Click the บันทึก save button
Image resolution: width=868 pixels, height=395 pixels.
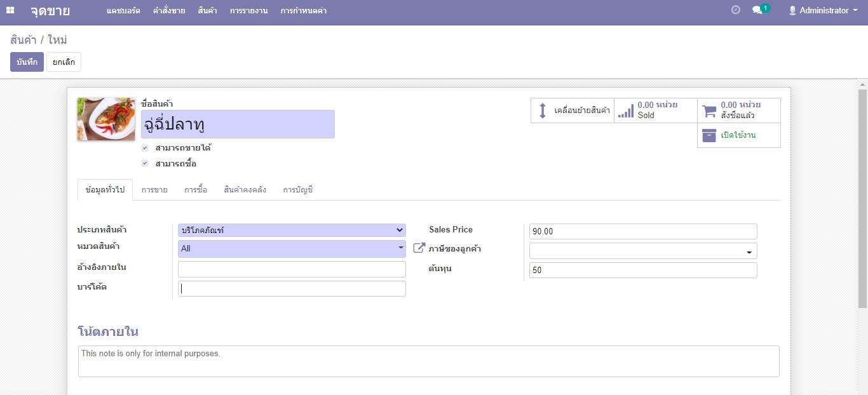(x=27, y=62)
